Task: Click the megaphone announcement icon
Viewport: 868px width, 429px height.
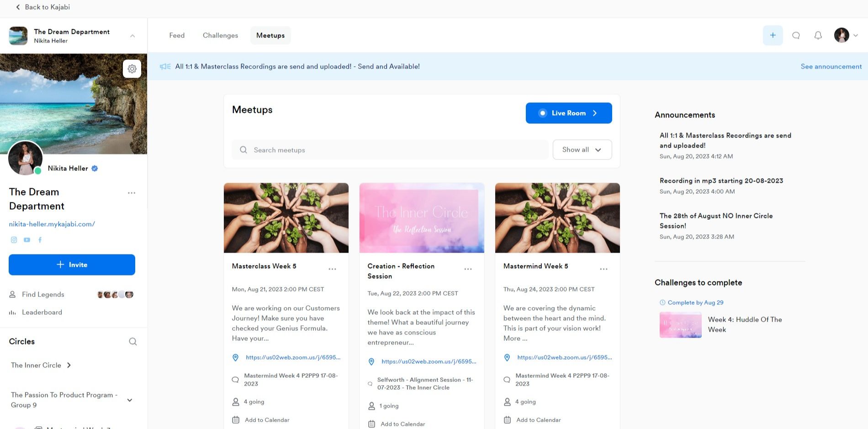Action: (x=165, y=67)
